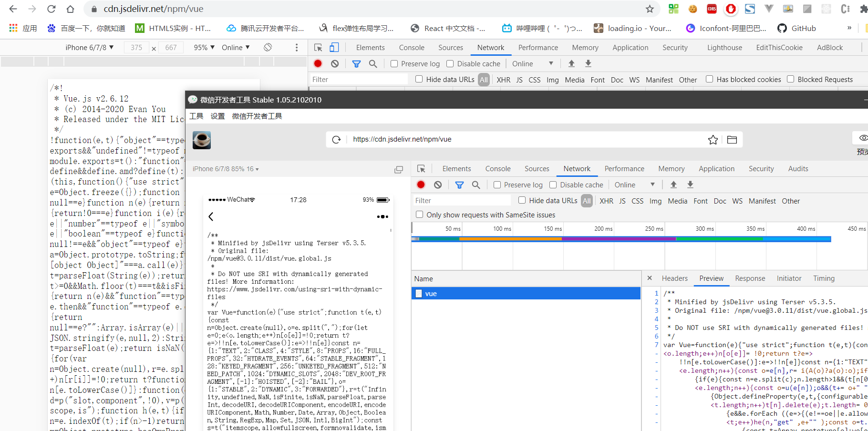Click the WeChat DevTools network Filter field
The image size is (868, 431).
pyautogui.click(x=462, y=201)
